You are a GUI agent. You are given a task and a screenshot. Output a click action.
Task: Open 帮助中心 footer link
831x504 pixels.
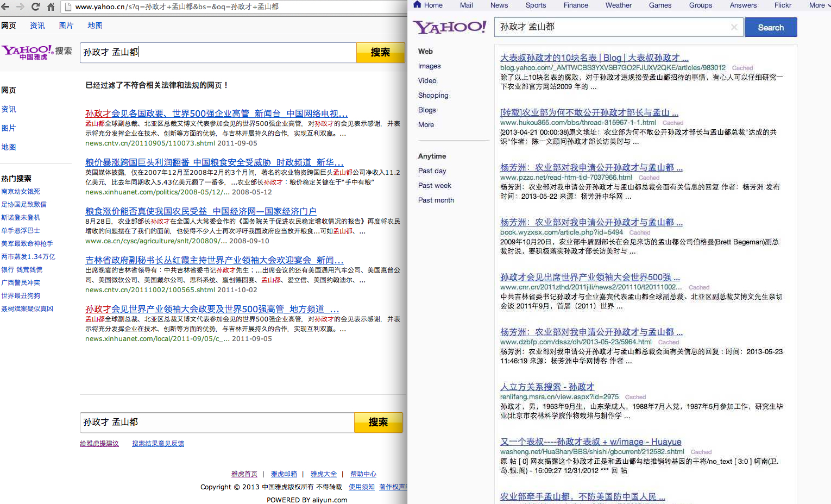[x=363, y=474]
